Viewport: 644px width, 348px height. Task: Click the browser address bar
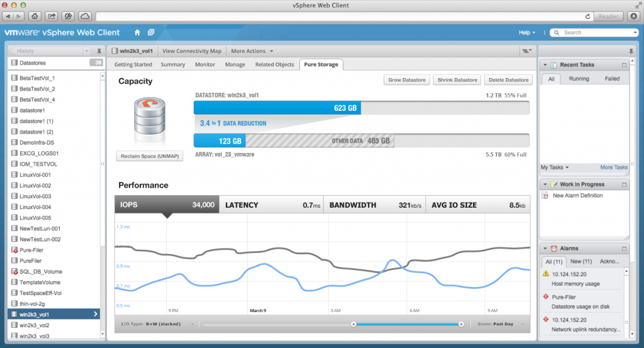point(339,16)
